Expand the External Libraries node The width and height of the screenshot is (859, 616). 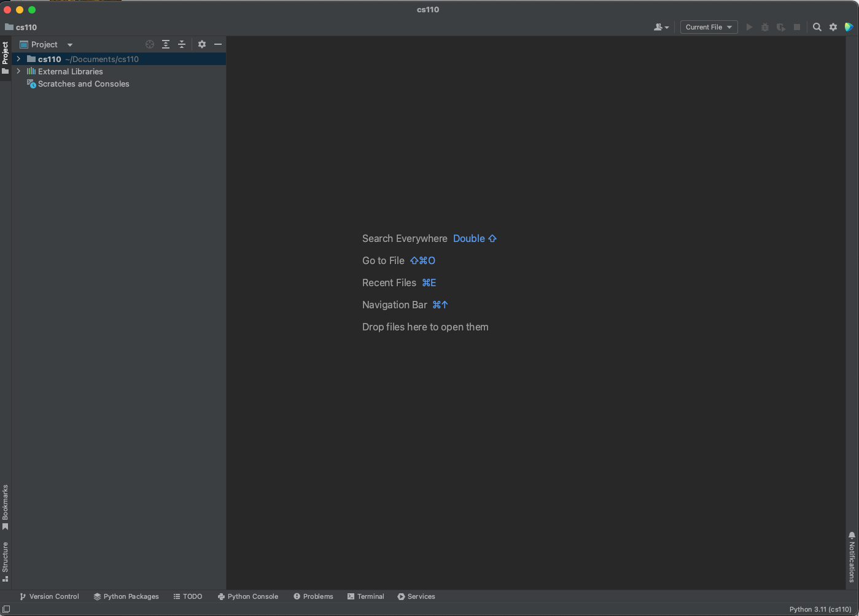(18, 71)
